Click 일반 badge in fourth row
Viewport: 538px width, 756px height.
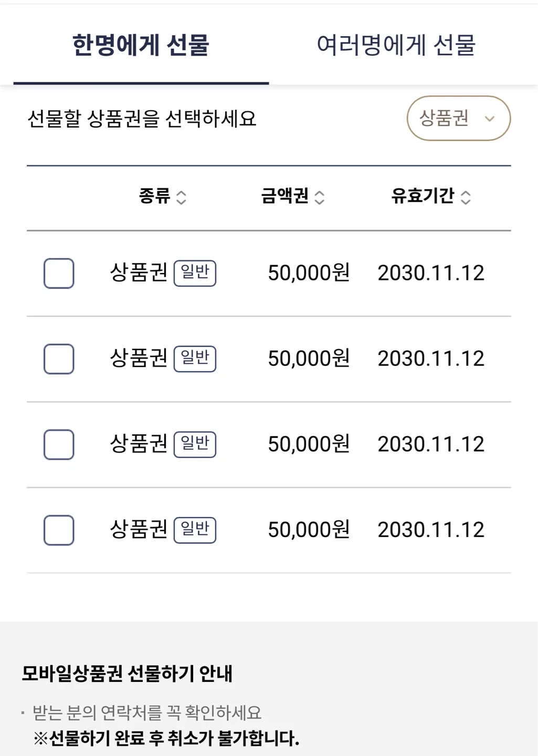pos(195,530)
